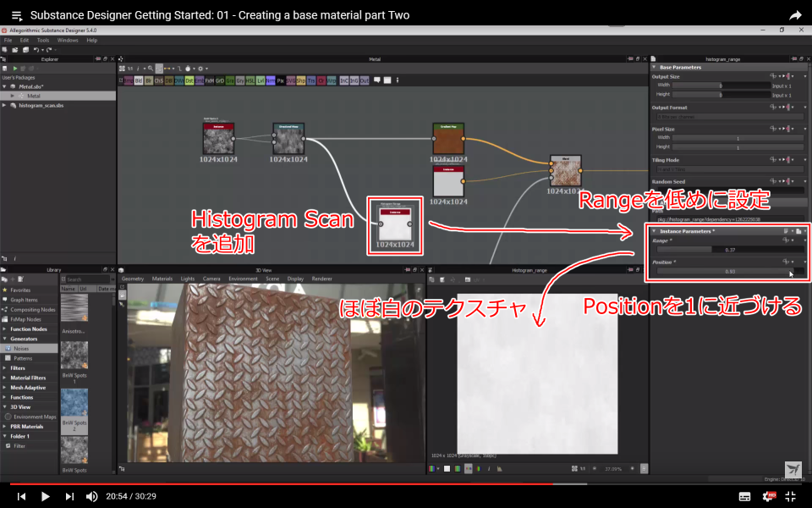Click the graph zoom magnifier icon

151,69
